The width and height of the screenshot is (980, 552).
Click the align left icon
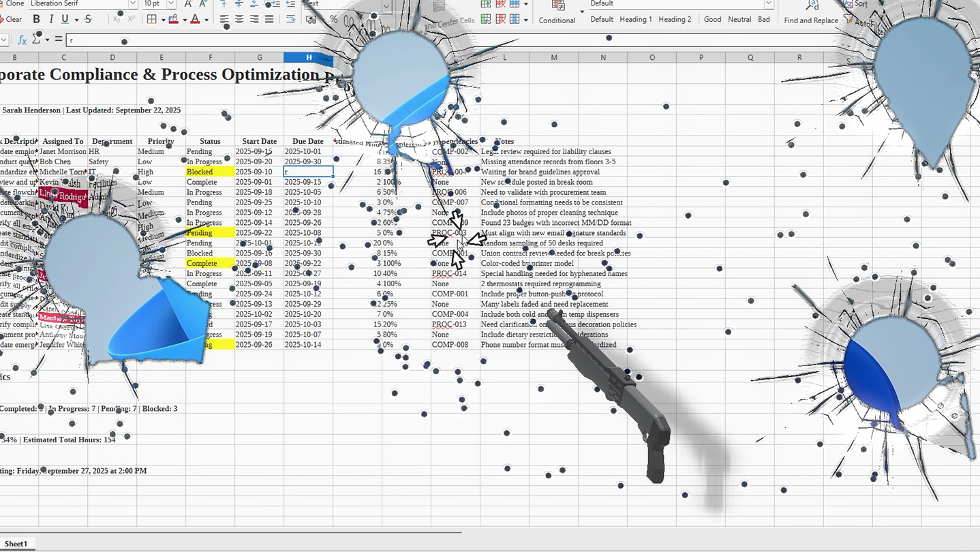[x=225, y=19]
